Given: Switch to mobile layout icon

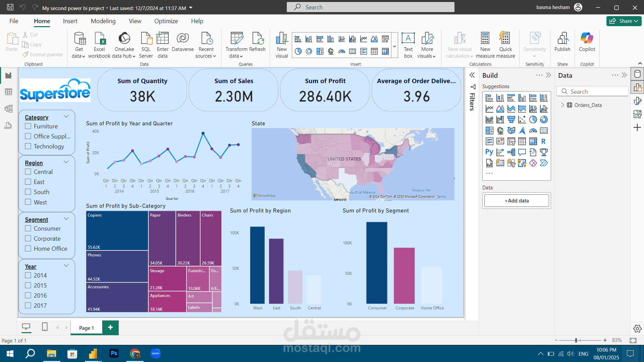Looking at the screenshot, I should tap(45, 327).
